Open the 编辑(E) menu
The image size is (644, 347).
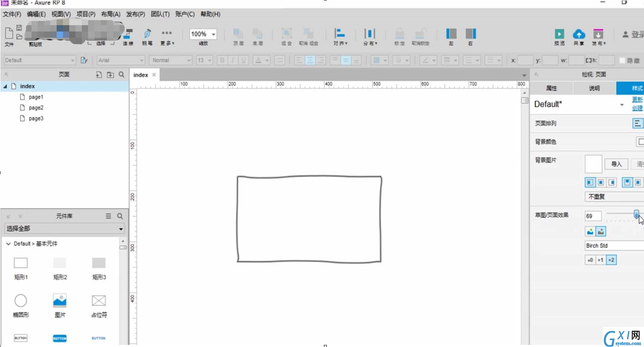point(36,14)
